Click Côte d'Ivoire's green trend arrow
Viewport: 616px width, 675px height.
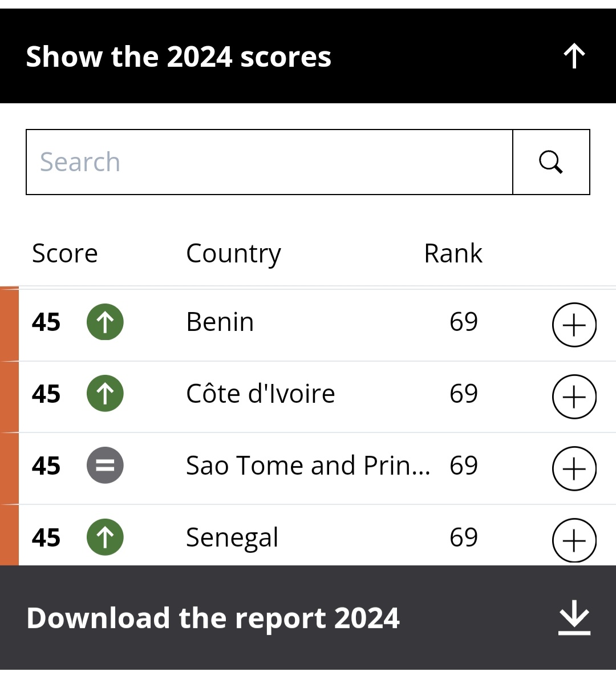click(x=105, y=394)
